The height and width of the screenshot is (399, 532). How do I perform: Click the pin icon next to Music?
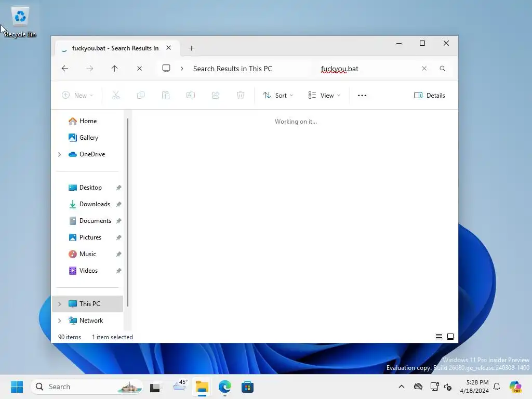tap(118, 254)
